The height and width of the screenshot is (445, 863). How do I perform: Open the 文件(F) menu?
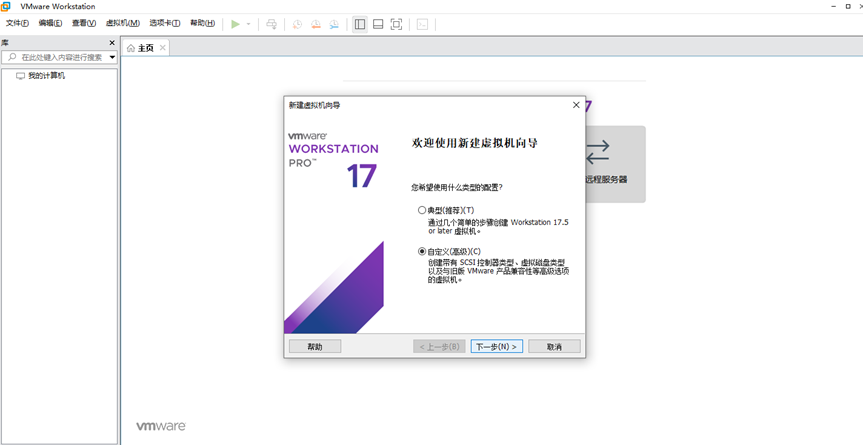click(17, 23)
